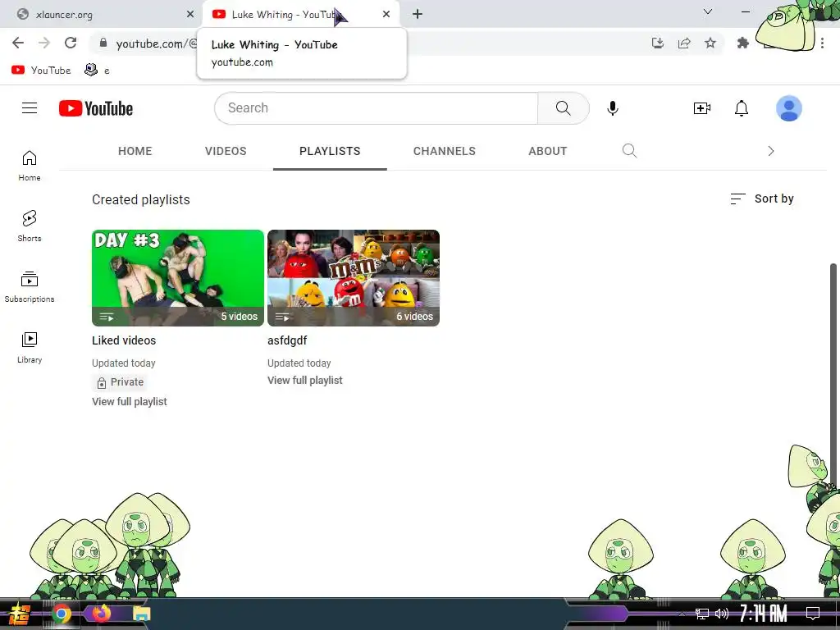Open Chrome from the taskbar
The height and width of the screenshot is (630, 840).
(62, 614)
